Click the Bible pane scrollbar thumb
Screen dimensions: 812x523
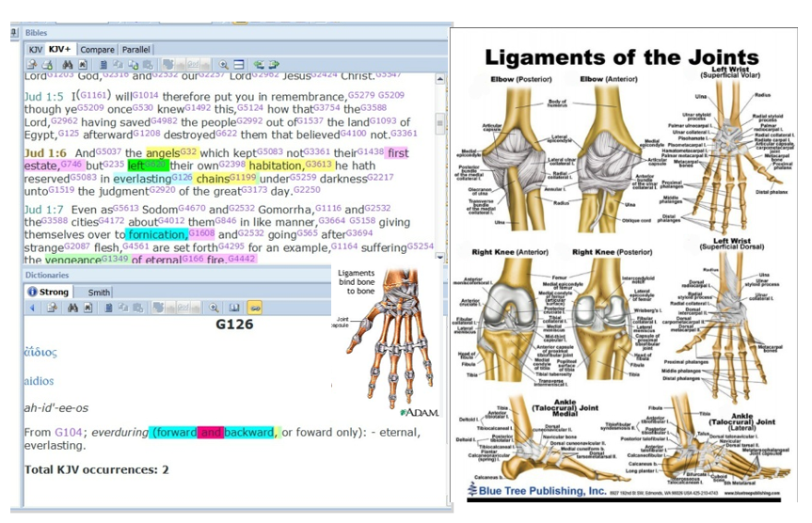439,123
